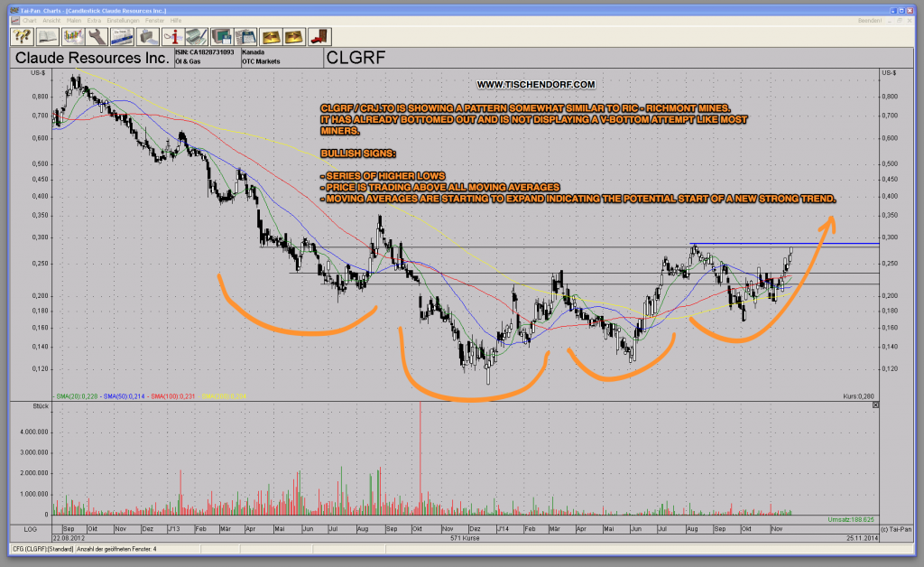
Task: Open chart settings via the wrench icon
Action: point(95,37)
